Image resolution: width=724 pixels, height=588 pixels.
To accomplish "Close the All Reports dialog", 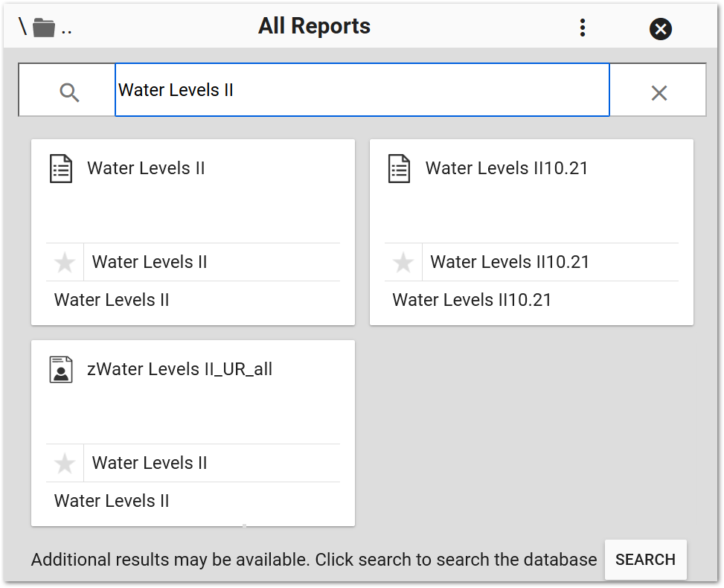I will coord(660,28).
